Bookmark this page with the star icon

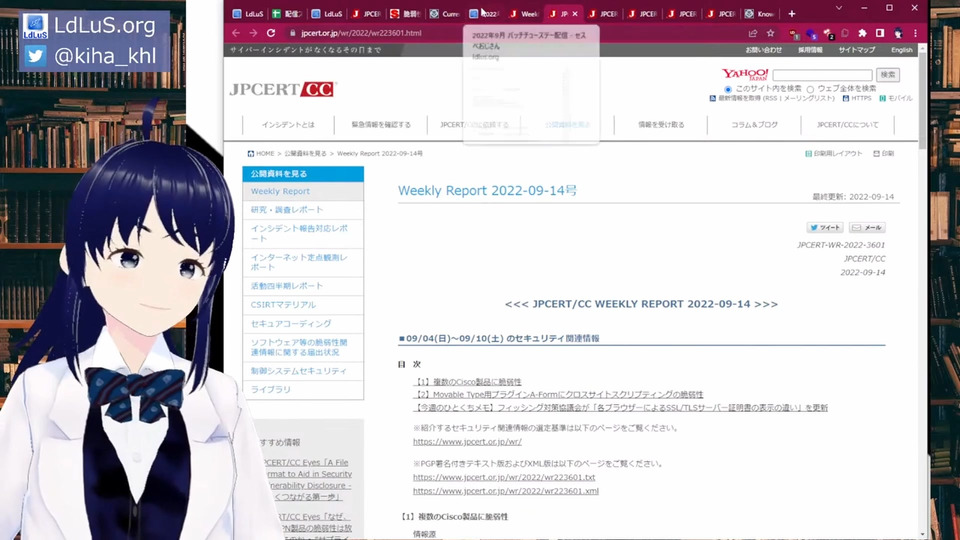[x=771, y=33]
